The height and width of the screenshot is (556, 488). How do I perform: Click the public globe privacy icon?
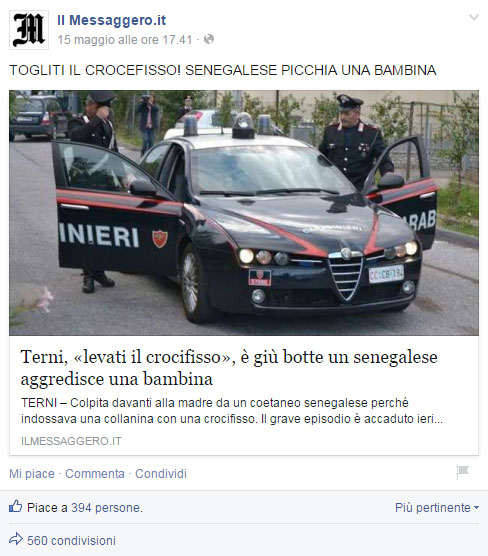(x=209, y=39)
